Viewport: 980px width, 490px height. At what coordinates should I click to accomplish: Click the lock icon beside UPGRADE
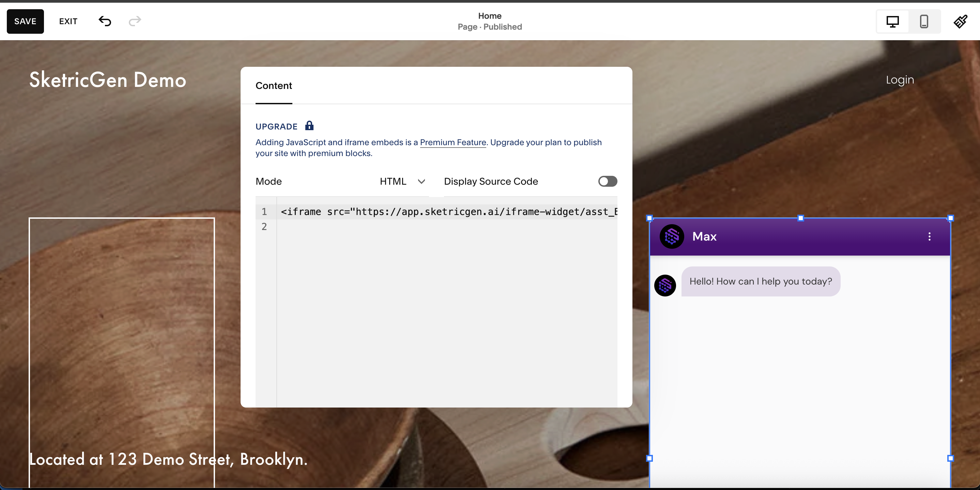pyautogui.click(x=309, y=125)
